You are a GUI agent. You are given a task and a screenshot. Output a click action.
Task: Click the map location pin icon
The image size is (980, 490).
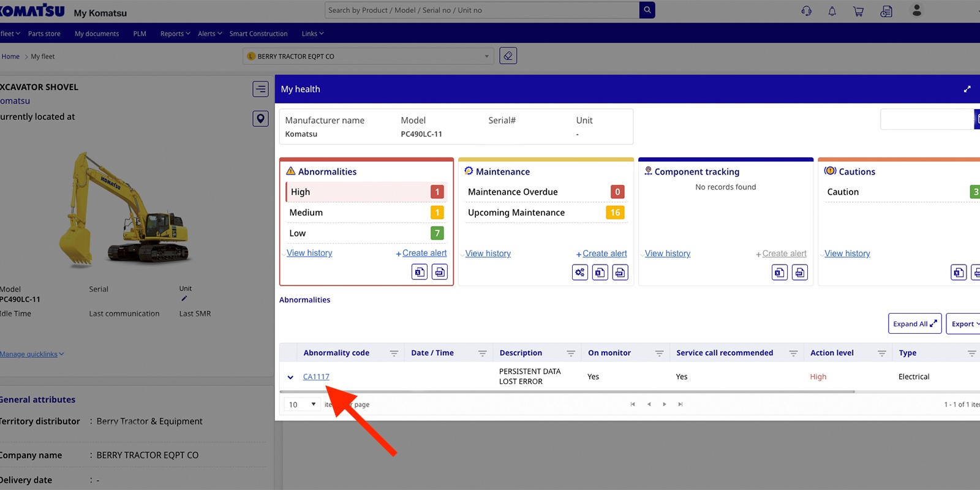tap(260, 119)
